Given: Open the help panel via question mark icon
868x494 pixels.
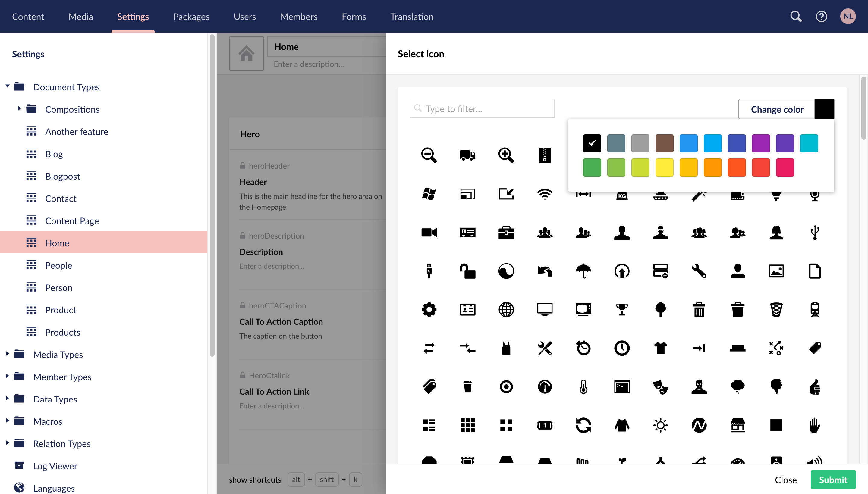Looking at the screenshot, I should 821,16.
